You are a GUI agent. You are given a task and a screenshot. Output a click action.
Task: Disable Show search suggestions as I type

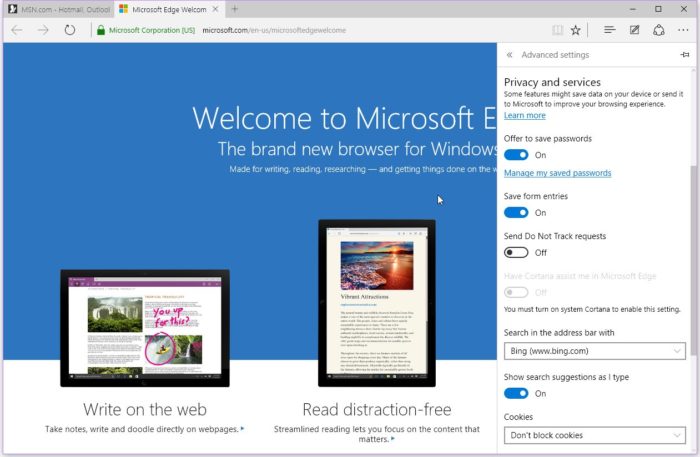point(516,393)
